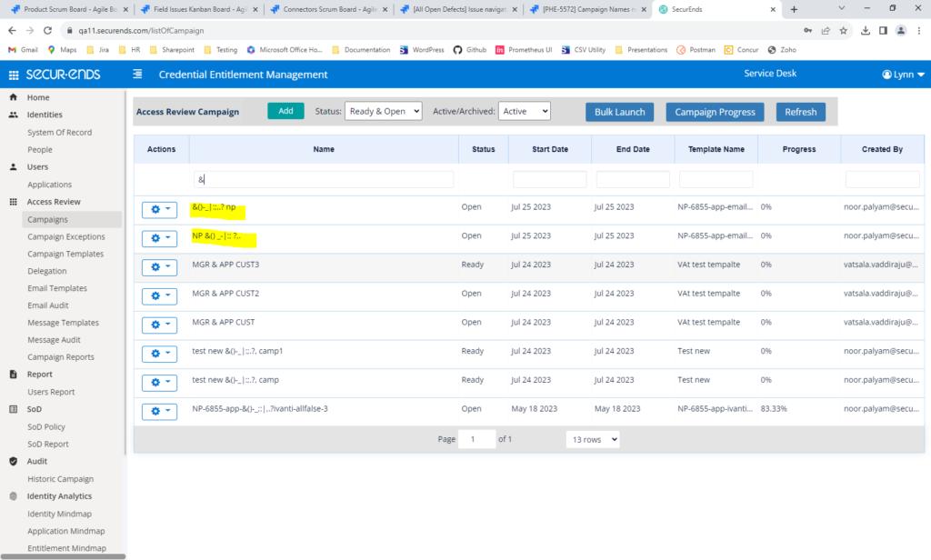Open the Prometheus UI bookmark
This screenshot has height=560, width=931.
click(x=524, y=50)
